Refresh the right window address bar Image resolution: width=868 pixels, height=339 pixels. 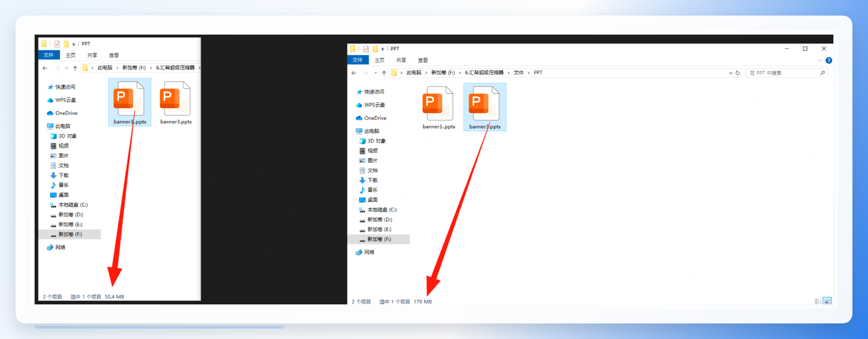[x=738, y=73]
